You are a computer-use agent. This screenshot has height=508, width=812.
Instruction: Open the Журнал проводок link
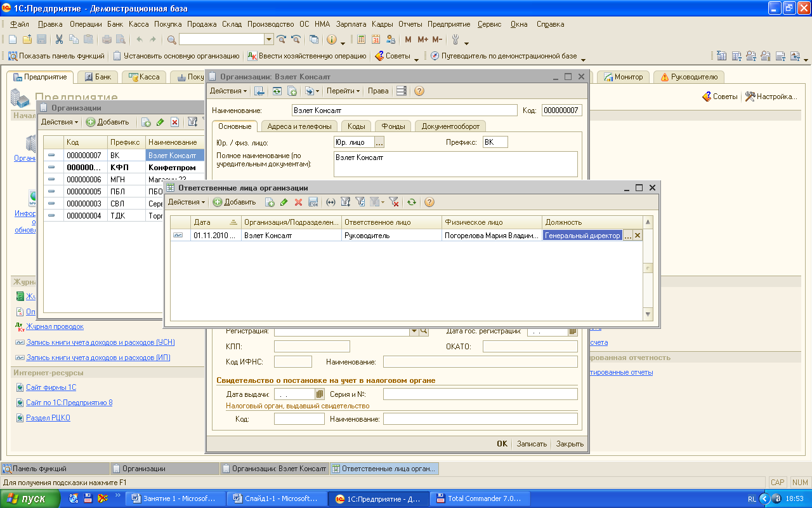click(55, 326)
